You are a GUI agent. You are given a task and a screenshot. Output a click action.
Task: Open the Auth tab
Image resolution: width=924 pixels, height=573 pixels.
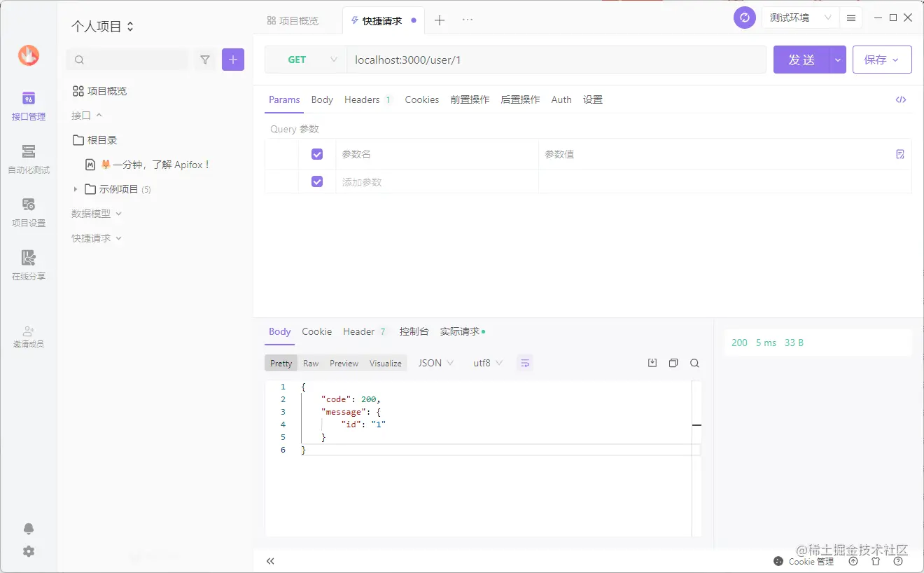(x=561, y=99)
